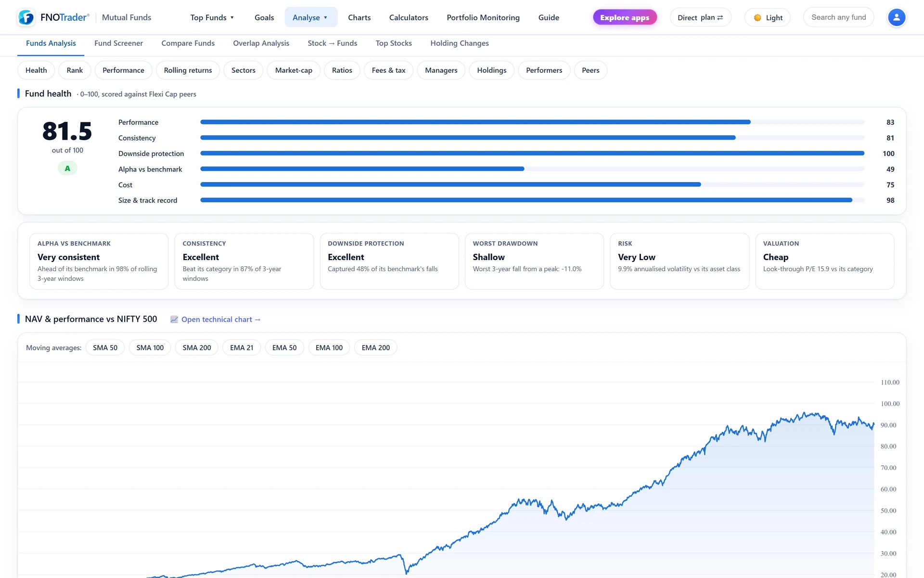Click the chart icon beside Open technical chart
The height and width of the screenshot is (578, 924).
[x=174, y=319]
